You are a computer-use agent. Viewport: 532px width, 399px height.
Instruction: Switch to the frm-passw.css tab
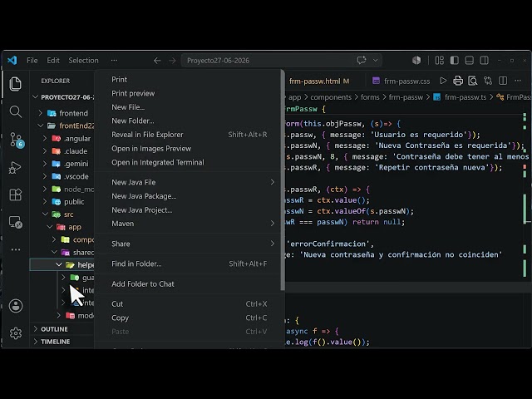tap(401, 81)
